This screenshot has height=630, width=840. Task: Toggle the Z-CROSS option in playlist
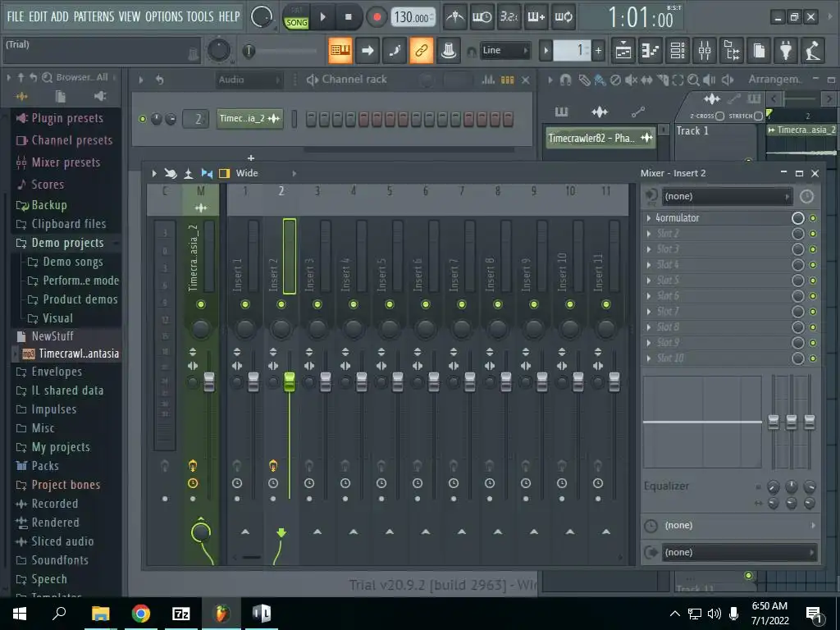(719, 116)
